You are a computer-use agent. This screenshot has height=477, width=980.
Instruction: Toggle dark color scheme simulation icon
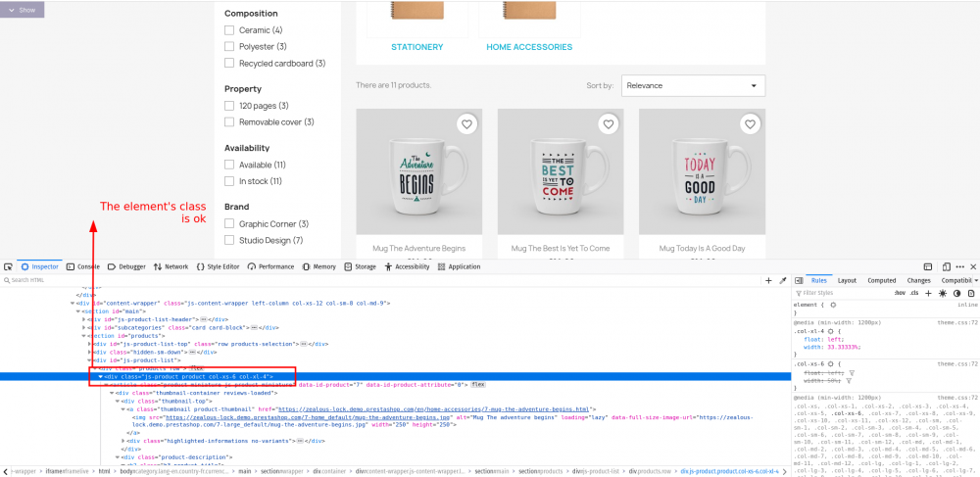coord(956,293)
